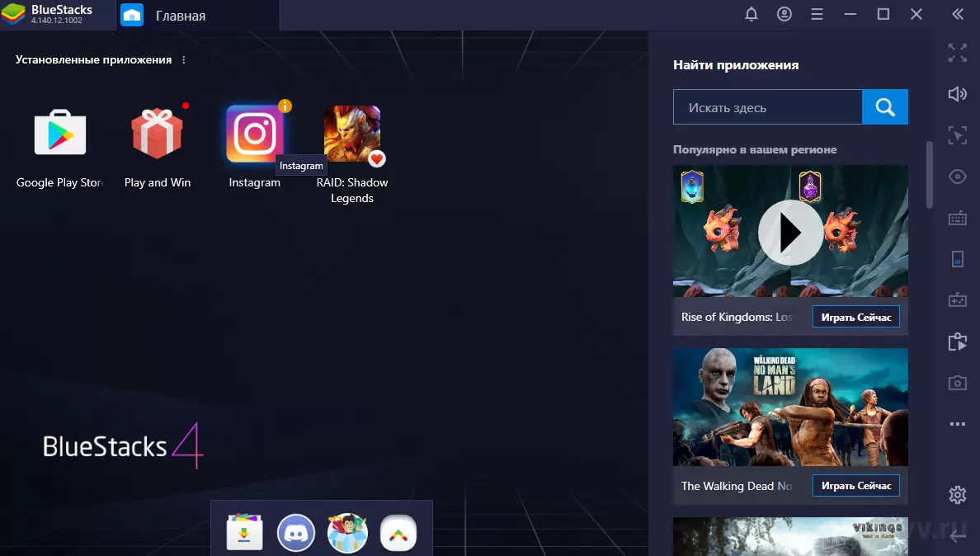
Task: Open the Play and Win gift icon
Action: tap(157, 133)
